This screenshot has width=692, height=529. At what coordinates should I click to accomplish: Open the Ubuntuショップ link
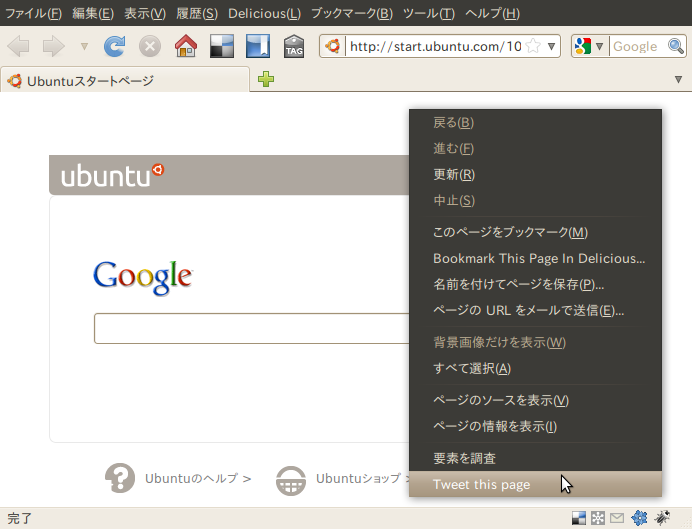362,478
